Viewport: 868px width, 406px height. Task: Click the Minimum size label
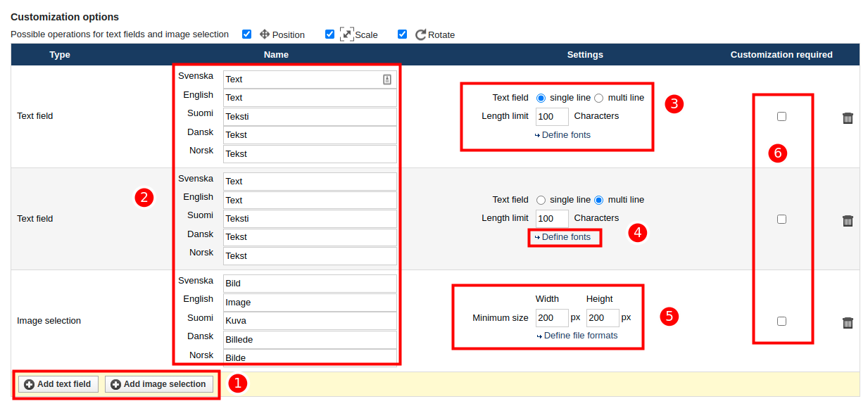(500, 318)
